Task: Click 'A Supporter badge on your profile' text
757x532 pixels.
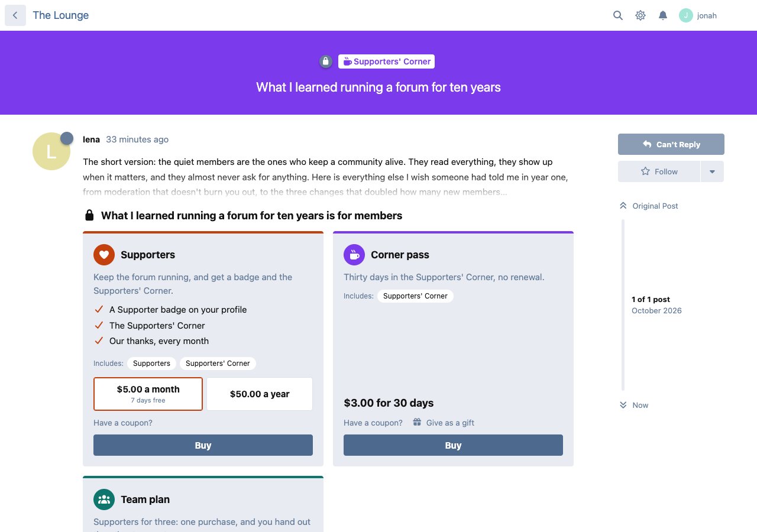Action: (178, 310)
